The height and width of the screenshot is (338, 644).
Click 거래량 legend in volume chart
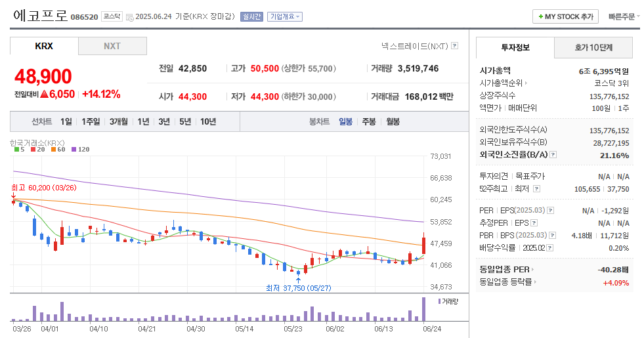pyautogui.click(x=448, y=301)
